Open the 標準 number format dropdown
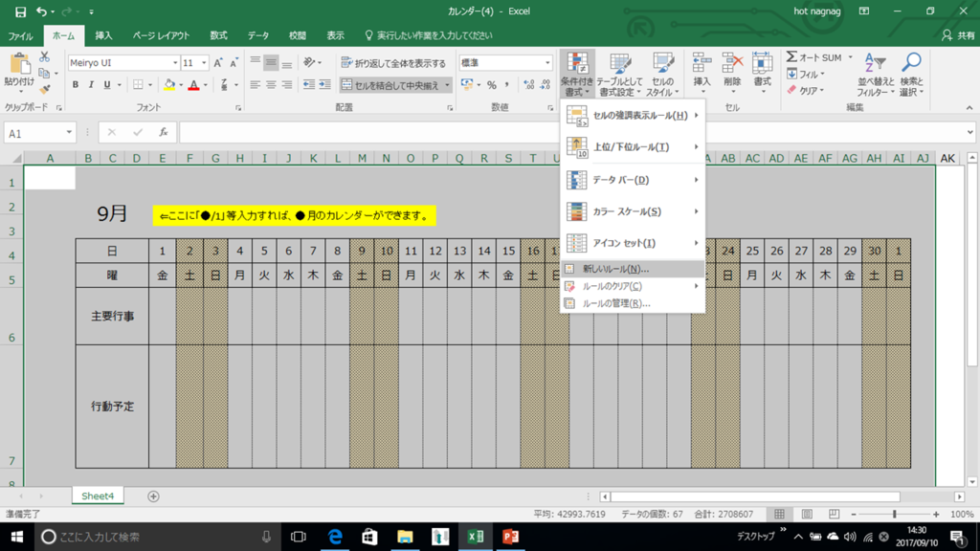Image resolution: width=980 pixels, height=551 pixels. (x=547, y=62)
